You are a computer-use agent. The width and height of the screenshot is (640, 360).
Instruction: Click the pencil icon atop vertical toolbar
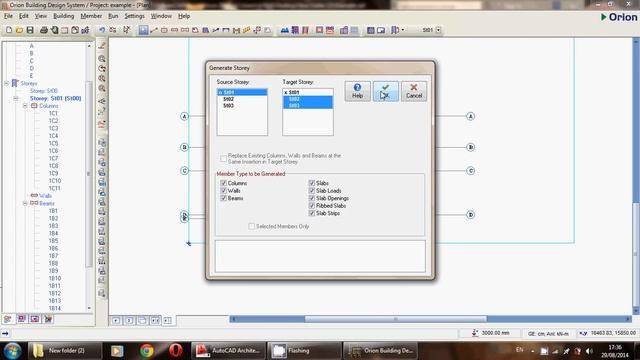pyautogui.click(x=102, y=46)
